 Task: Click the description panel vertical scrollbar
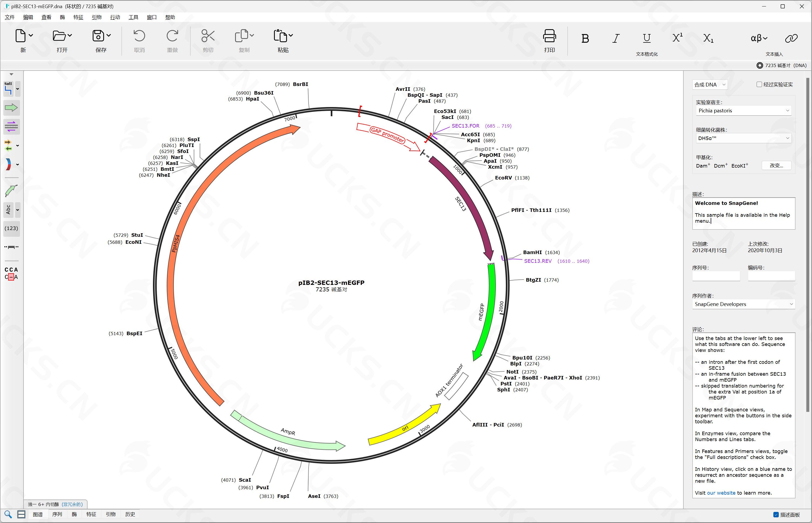pos(808,245)
